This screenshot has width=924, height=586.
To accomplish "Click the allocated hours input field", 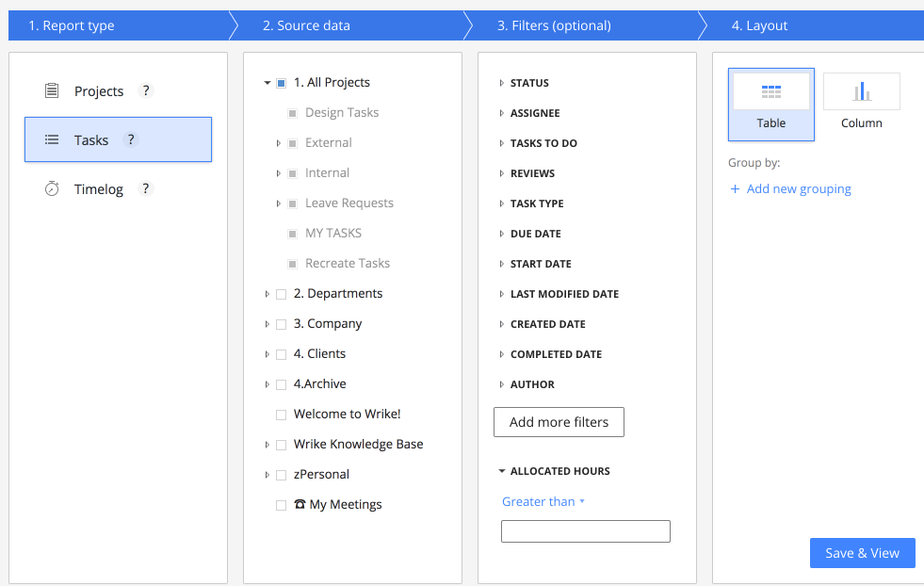I will pos(585,531).
